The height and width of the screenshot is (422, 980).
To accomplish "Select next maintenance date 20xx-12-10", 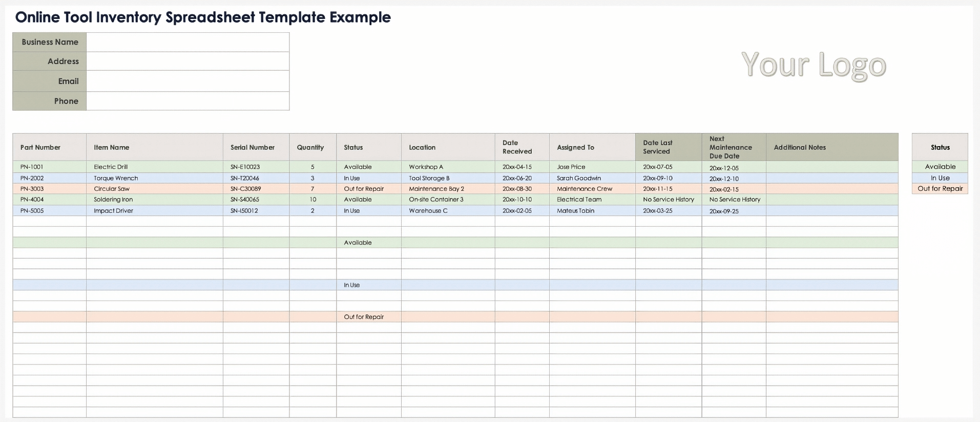I will pyautogui.click(x=734, y=178).
